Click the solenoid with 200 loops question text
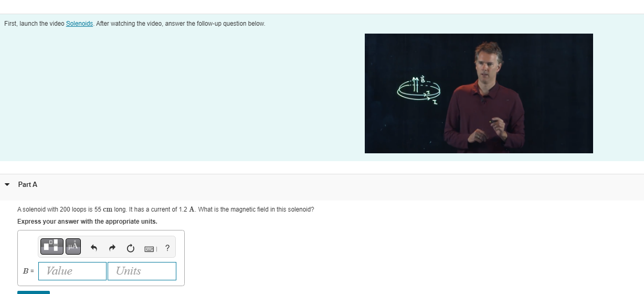Image resolution: width=644 pixels, height=294 pixels. tap(166, 209)
